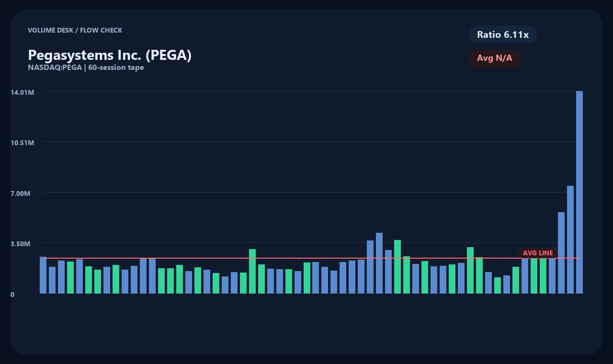The width and height of the screenshot is (613, 364).
Task: Select the tallest blue volume bar
Action: [x=579, y=192]
